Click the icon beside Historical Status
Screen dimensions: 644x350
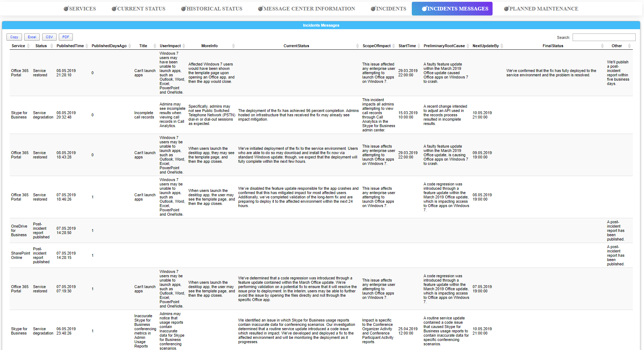pos(184,9)
